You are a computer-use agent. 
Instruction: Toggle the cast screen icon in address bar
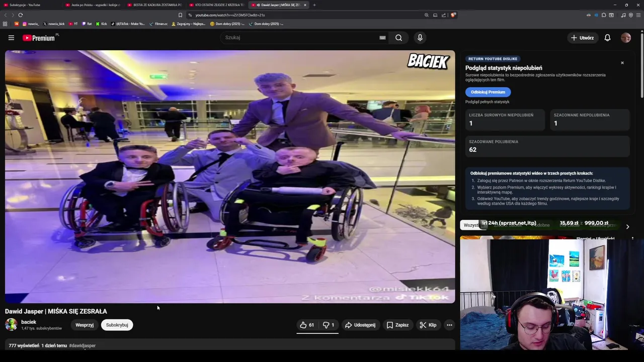point(435,15)
